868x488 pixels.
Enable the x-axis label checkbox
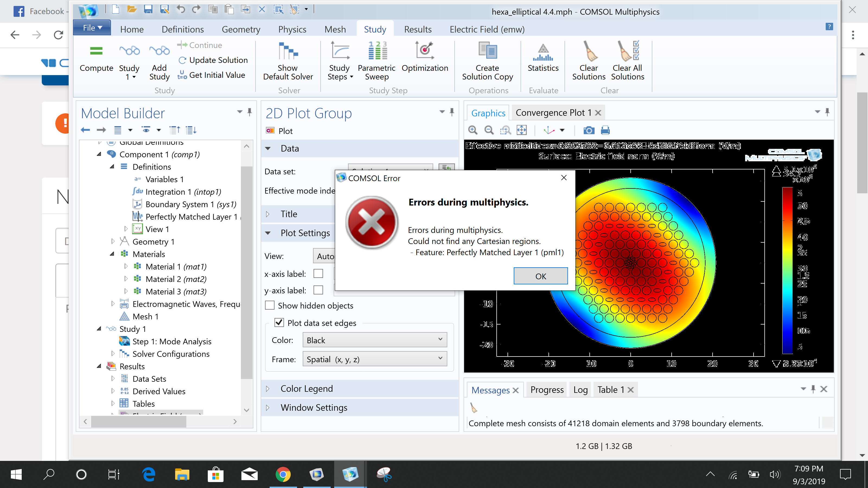(318, 274)
